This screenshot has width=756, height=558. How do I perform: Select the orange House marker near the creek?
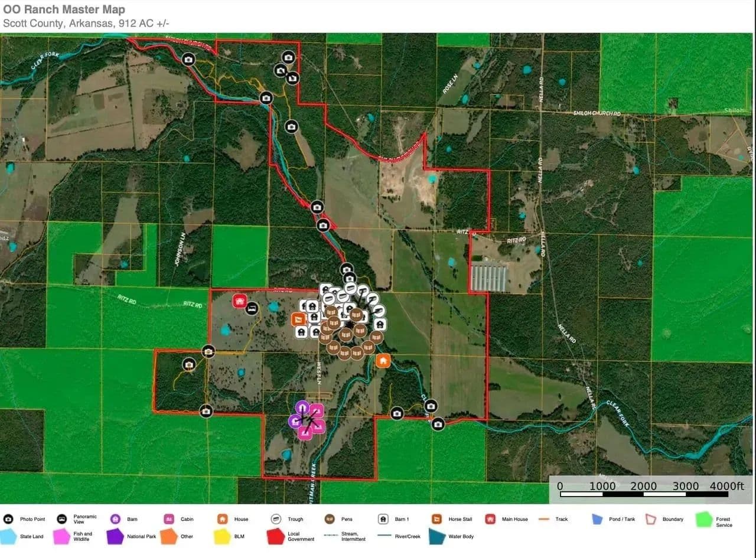pos(383,360)
